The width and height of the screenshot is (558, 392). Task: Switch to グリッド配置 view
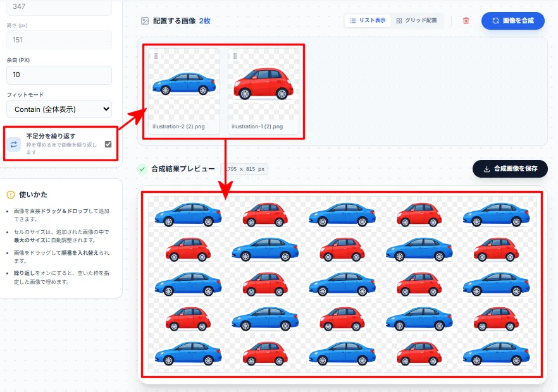click(x=416, y=21)
